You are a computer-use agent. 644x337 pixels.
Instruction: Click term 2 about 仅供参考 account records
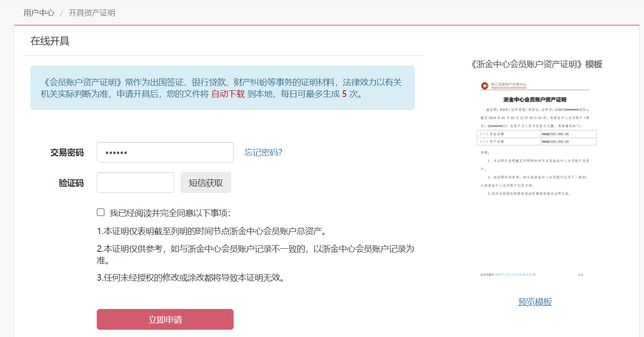pyautogui.click(x=255, y=249)
